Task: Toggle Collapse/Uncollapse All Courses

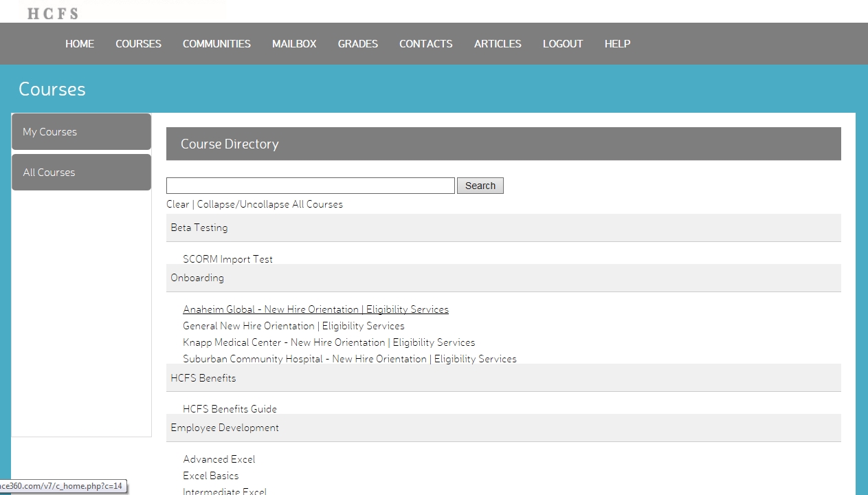Action: (269, 204)
